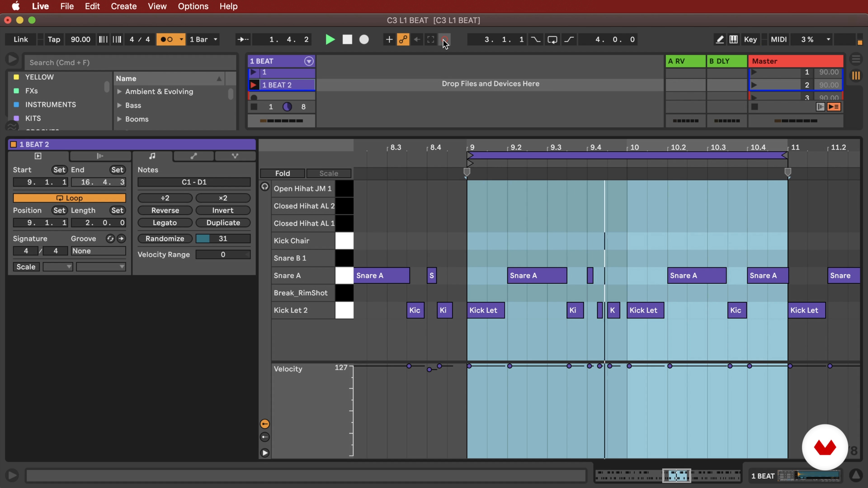Click the Invert notes button
This screenshot has width=868, height=488.
(x=223, y=211)
